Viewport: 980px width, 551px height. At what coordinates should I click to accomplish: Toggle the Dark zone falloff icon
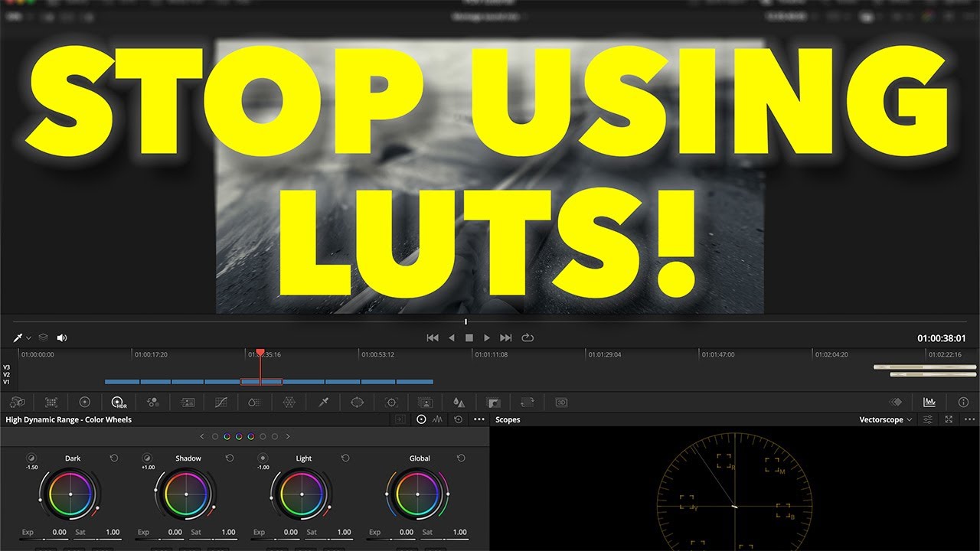pyautogui.click(x=31, y=458)
